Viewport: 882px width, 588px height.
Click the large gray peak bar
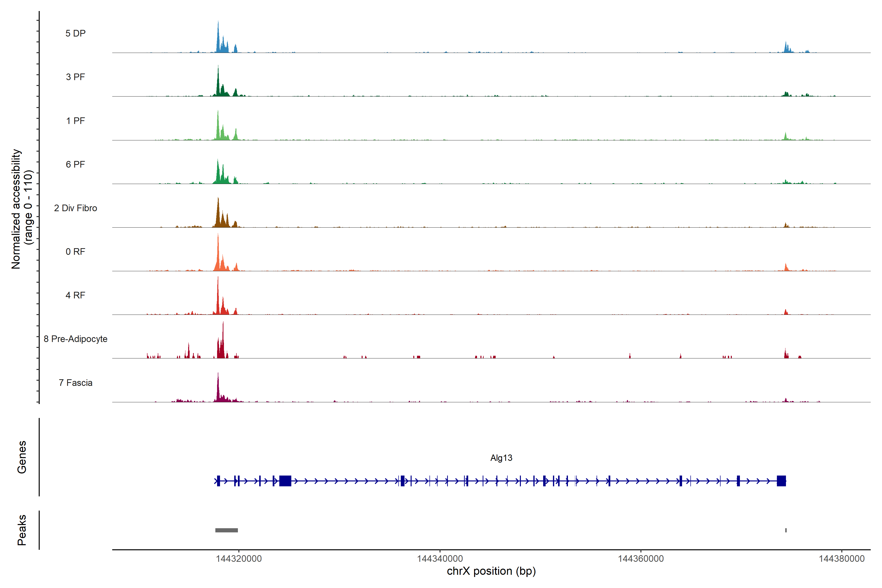226,530
